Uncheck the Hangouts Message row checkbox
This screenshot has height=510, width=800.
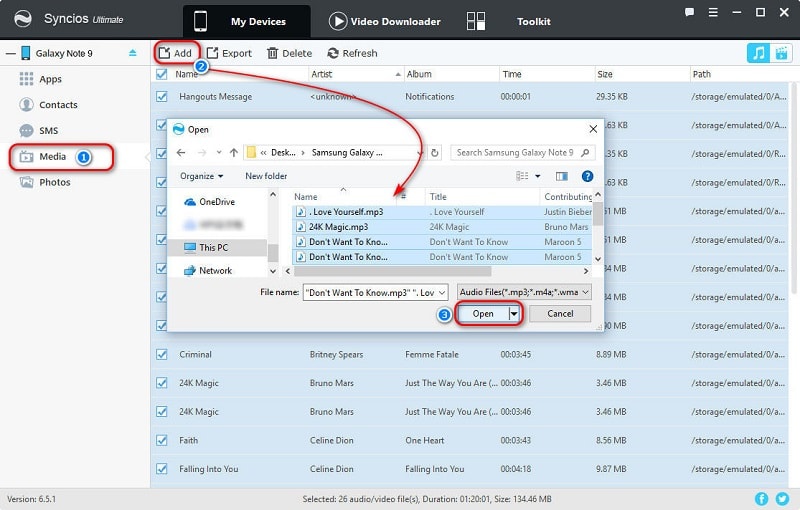point(162,96)
